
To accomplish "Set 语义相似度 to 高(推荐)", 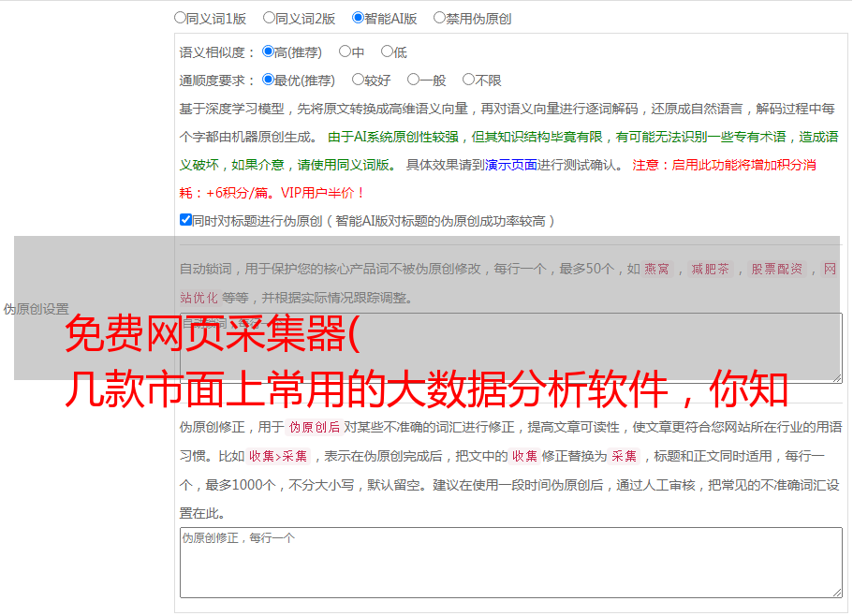I will [x=268, y=51].
